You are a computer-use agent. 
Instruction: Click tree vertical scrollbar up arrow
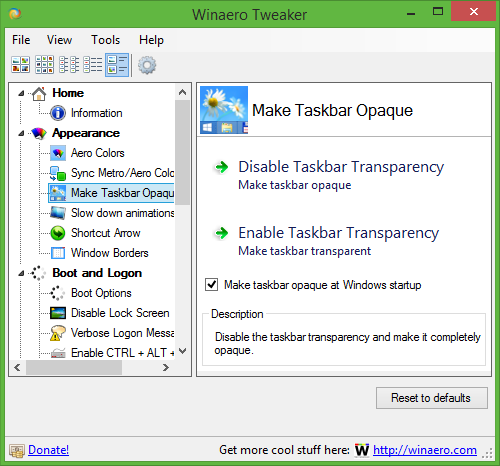click(182, 92)
